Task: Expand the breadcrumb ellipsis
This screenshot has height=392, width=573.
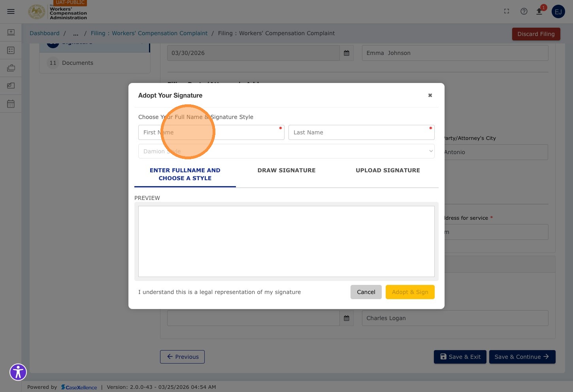Action: pos(75,33)
